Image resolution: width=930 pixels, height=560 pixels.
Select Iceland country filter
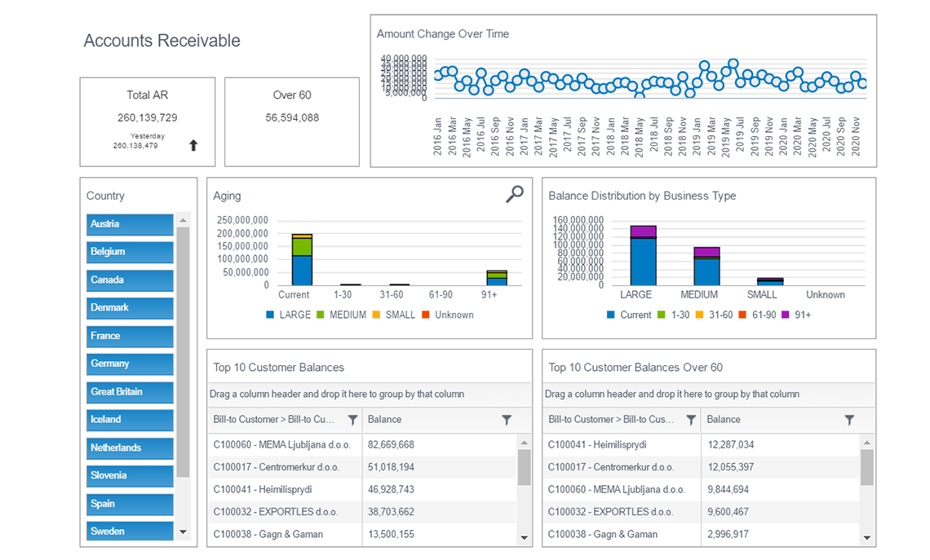click(130, 420)
